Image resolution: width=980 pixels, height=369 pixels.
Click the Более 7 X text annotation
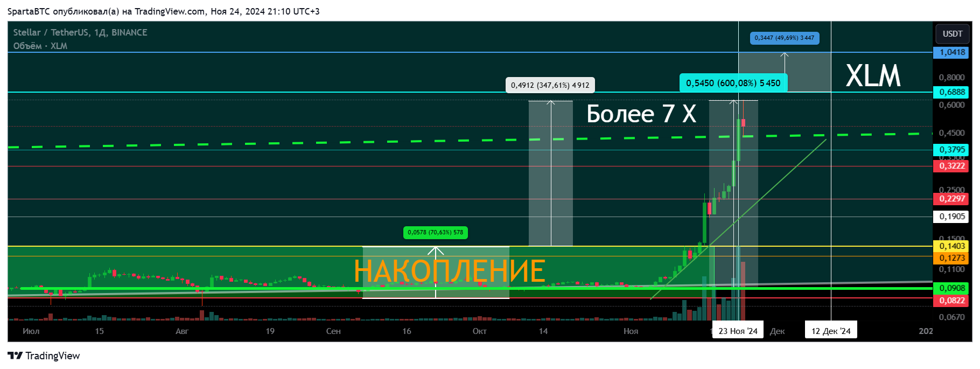tap(641, 114)
